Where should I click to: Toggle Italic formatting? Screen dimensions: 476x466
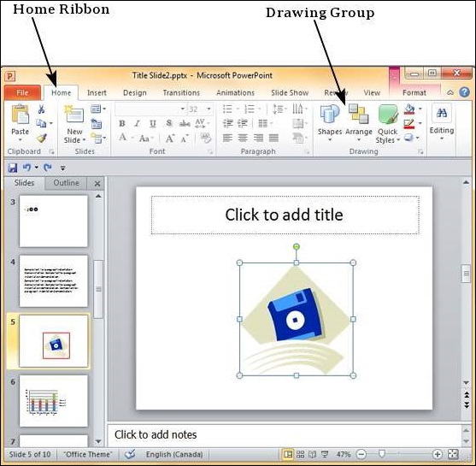(138, 123)
